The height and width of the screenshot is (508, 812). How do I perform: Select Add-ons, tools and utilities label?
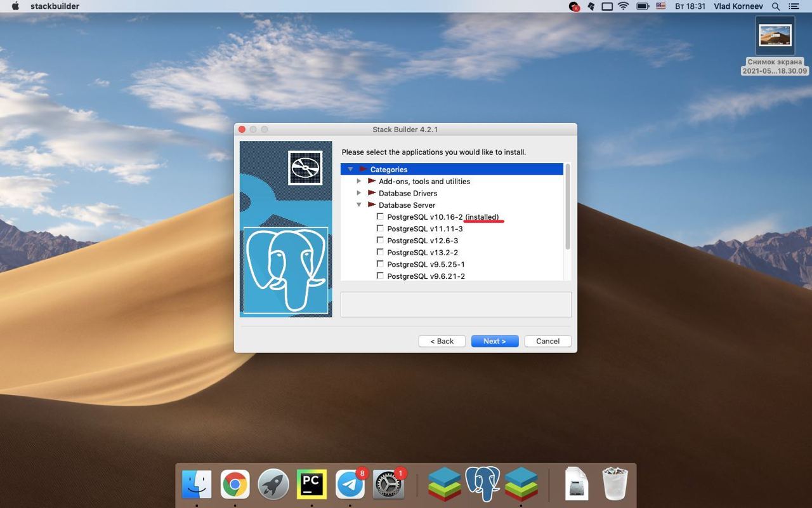[x=424, y=182]
